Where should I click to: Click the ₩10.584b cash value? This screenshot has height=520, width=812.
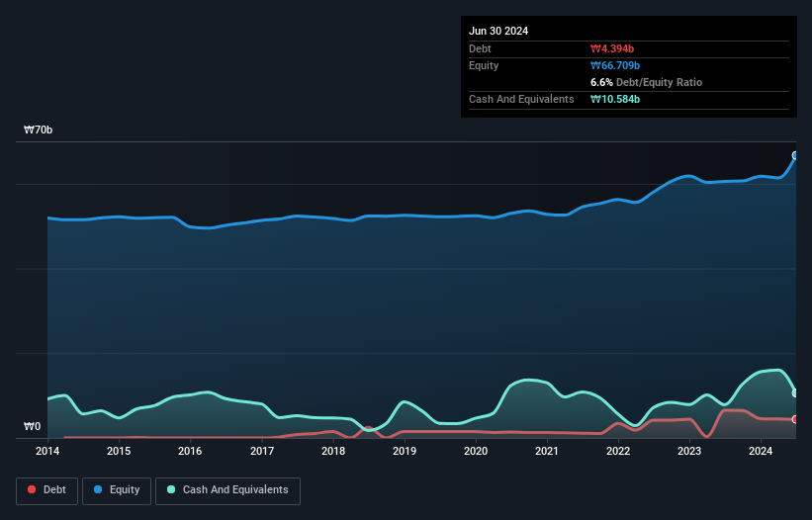(615, 99)
